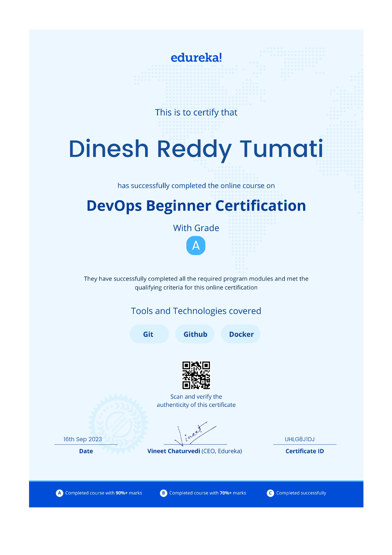Click 'Completed successfully' legend text
392x555 pixels.
tap(301, 493)
